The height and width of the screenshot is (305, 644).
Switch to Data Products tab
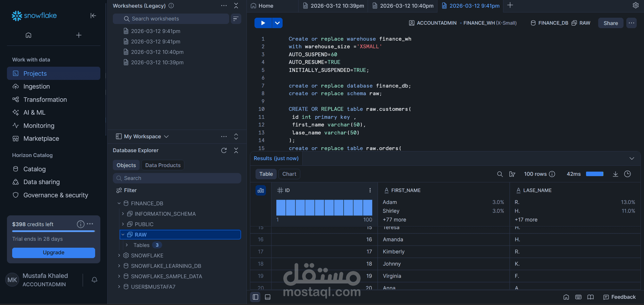point(163,165)
